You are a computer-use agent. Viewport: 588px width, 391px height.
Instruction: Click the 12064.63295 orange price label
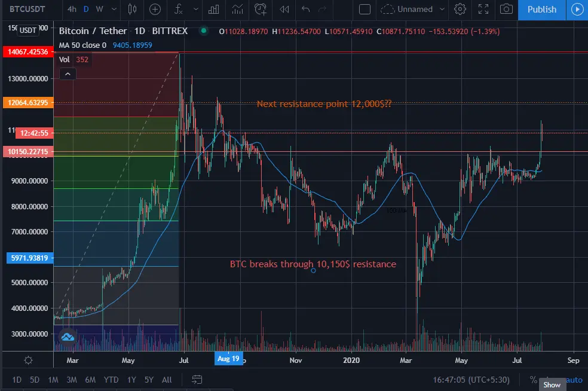pos(28,102)
